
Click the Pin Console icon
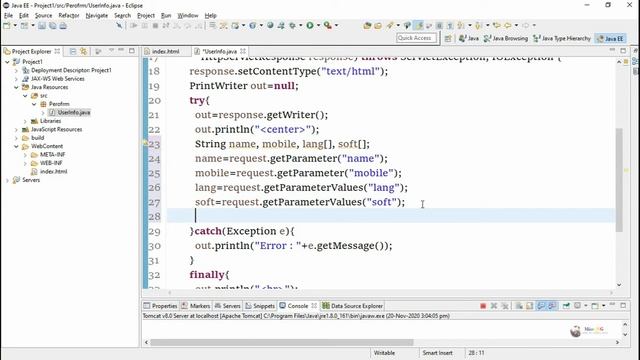pos(566,306)
